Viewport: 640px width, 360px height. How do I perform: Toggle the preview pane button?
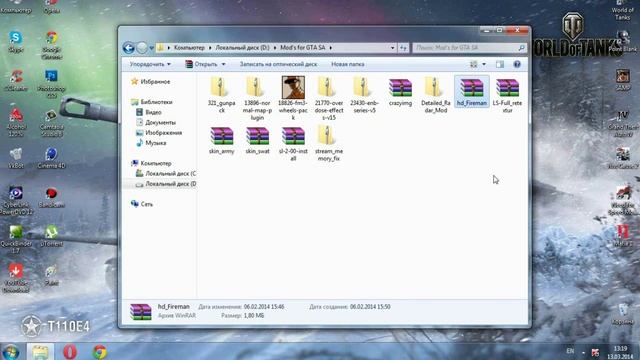[x=500, y=64]
